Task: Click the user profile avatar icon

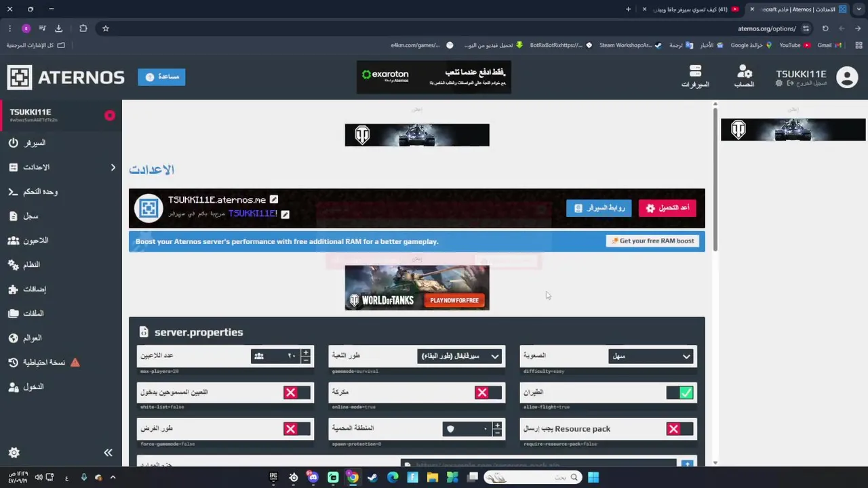Action: pos(847,77)
